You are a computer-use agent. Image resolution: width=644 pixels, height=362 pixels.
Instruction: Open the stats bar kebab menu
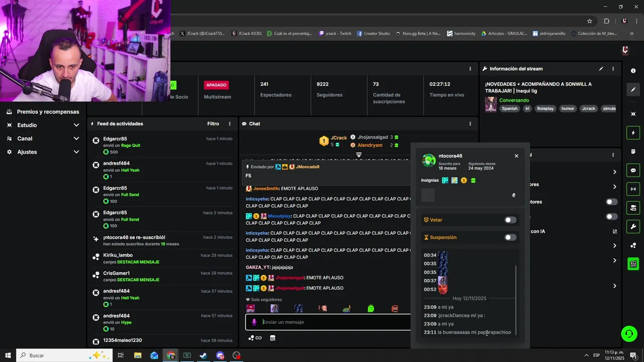pos(470,69)
